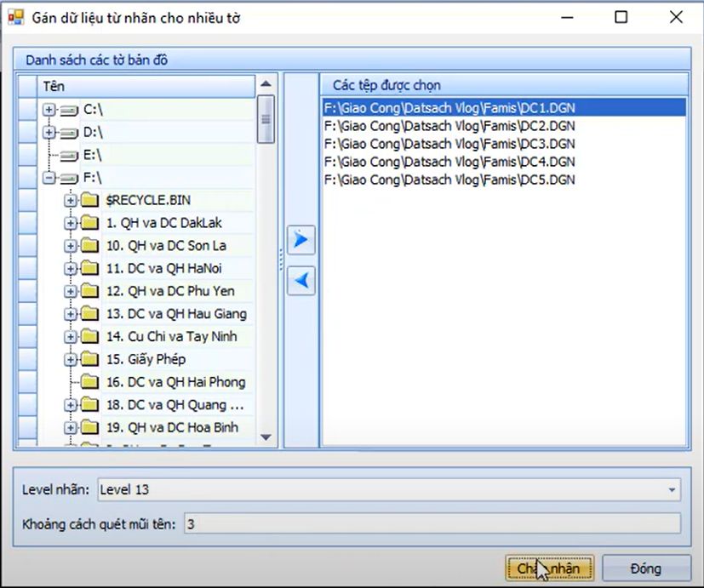Collapse the F:\ drive node
Viewport: 704px width, 588px height.
click(x=49, y=178)
